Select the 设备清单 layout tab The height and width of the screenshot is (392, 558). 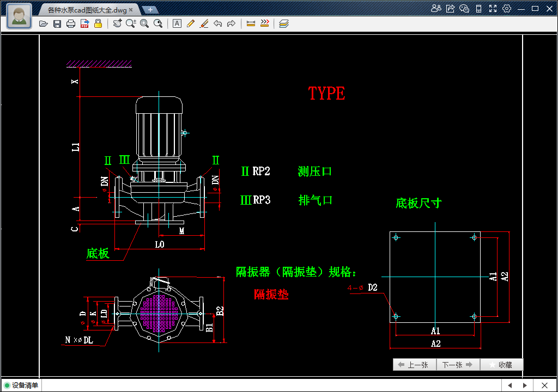22,385
